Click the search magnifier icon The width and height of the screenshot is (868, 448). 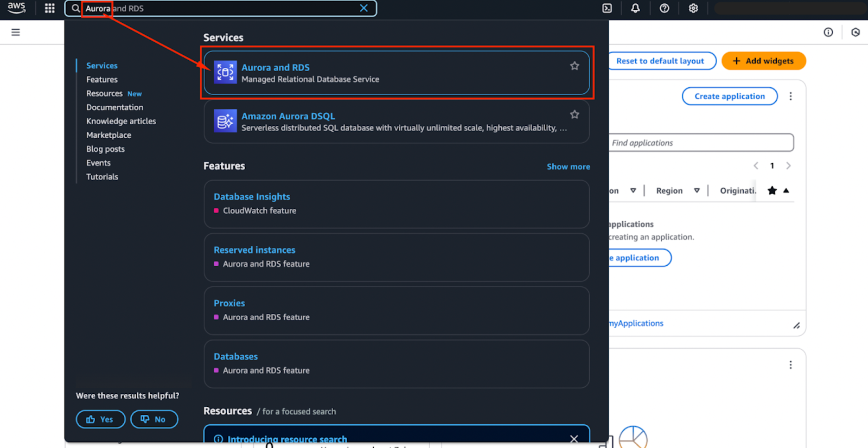tap(75, 8)
